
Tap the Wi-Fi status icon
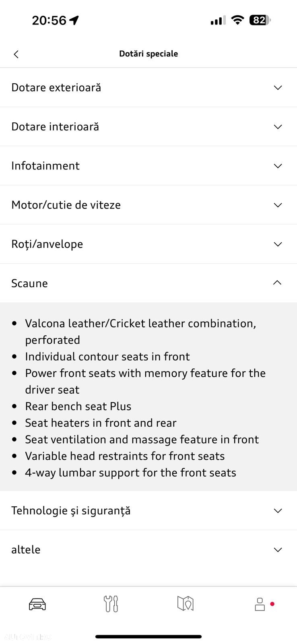point(238,20)
